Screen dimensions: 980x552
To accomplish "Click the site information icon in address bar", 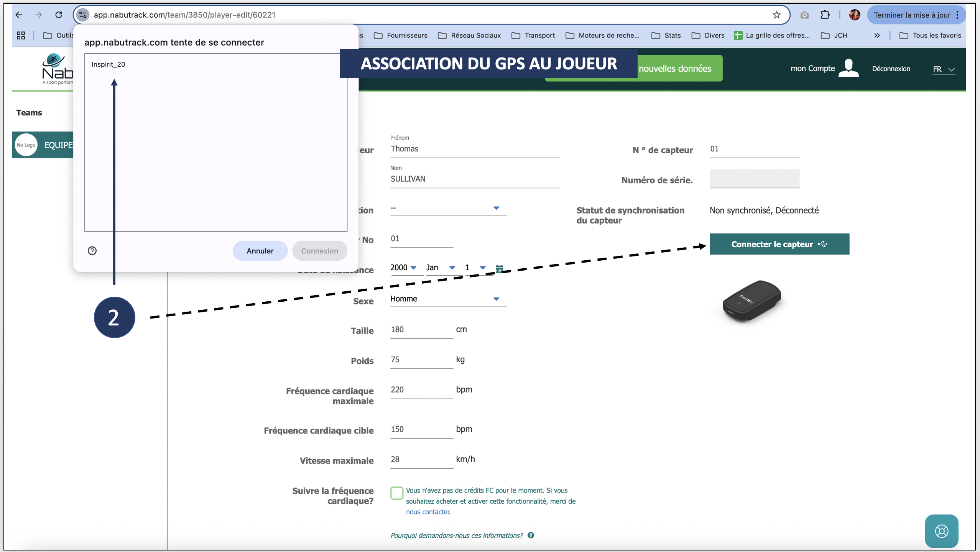I will point(82,15).
